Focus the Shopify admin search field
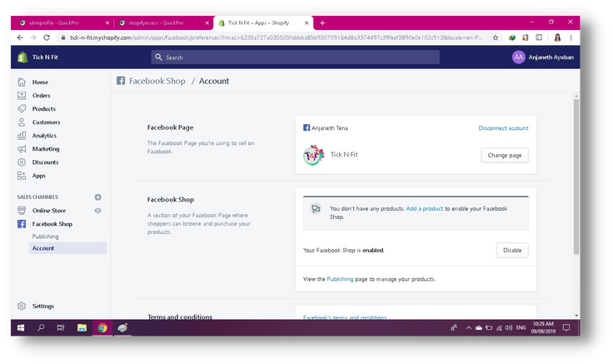This screenshot has width=613, height=364. [x=295, y=57]
